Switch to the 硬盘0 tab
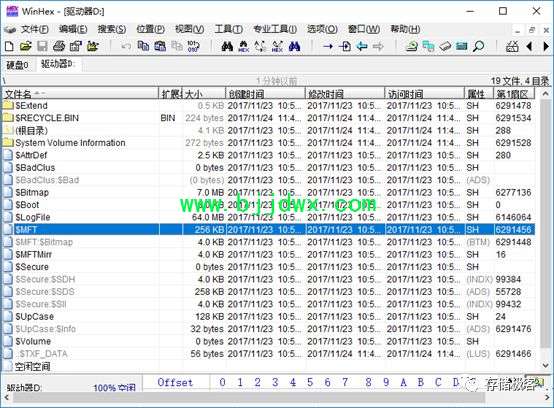The height and width of the screenshot is (408, 554). point(17,65)
